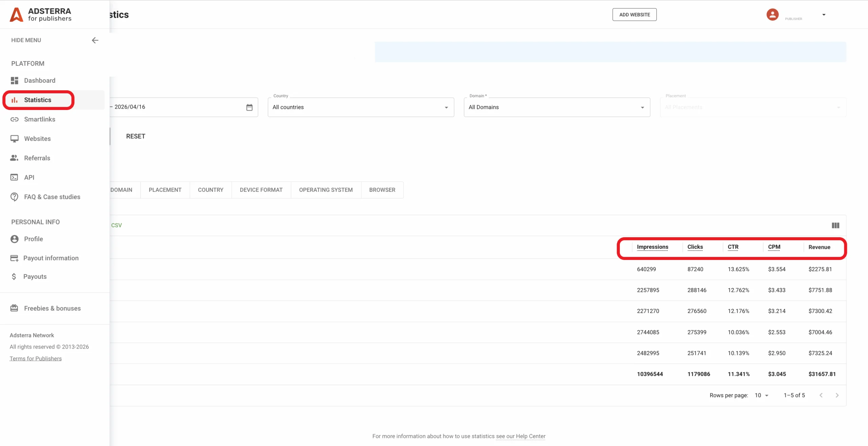Switch to the PLACEMENT tab
This screenshot has width=868, height=446.
coord(165,190)
